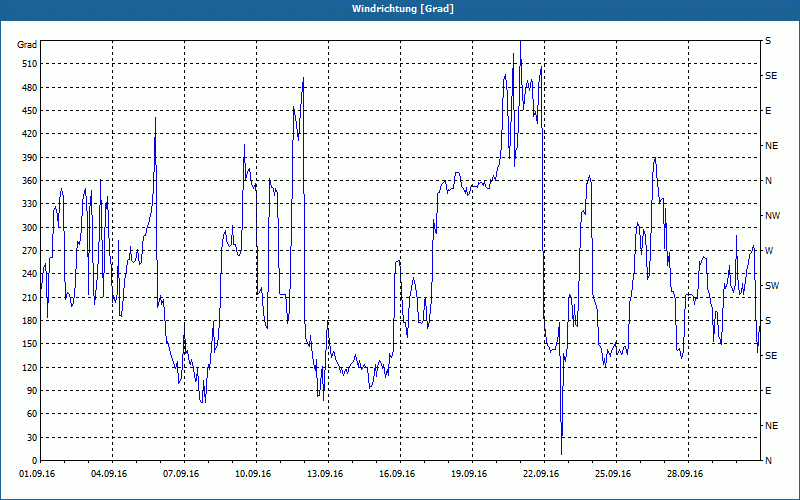Viewport: 800px width, 500px height.
Task: Click the 300 y-axis tick label
Action: pos(29,228)
